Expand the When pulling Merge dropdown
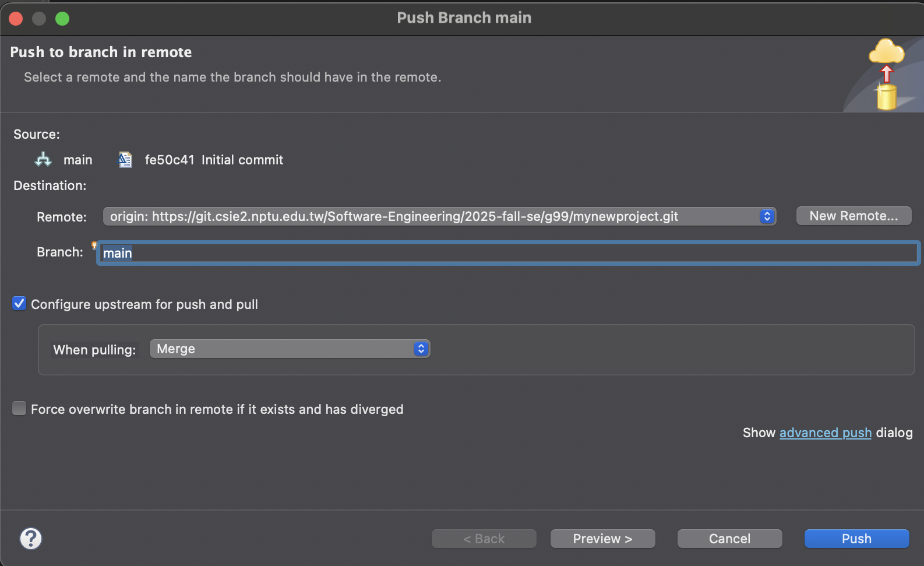Screen dimensions: 924x566 (x=290, y=349)
